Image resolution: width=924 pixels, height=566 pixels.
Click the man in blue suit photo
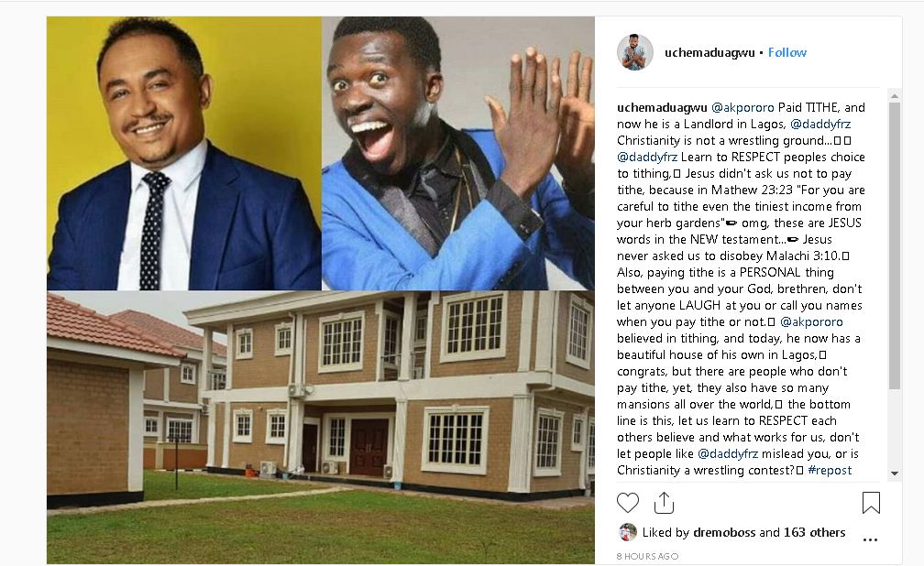click(184, 153)
